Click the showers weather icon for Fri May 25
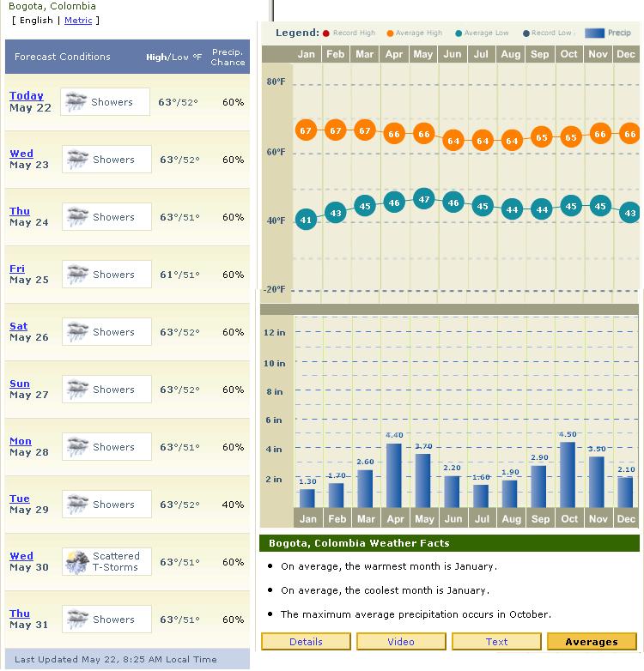The height and width of the screenshot is (671, 644). click(77, 275)
